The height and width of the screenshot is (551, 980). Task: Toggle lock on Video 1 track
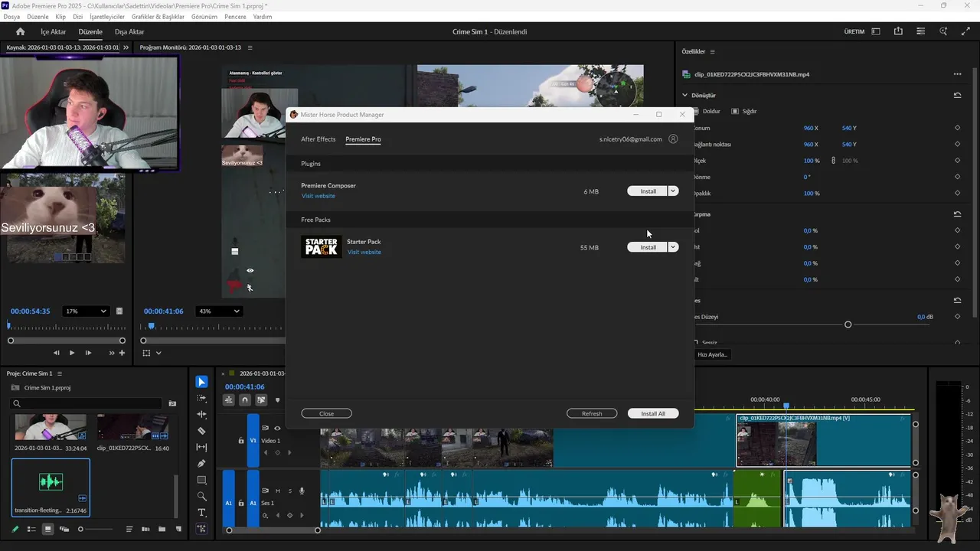click(x=241, y=441)
